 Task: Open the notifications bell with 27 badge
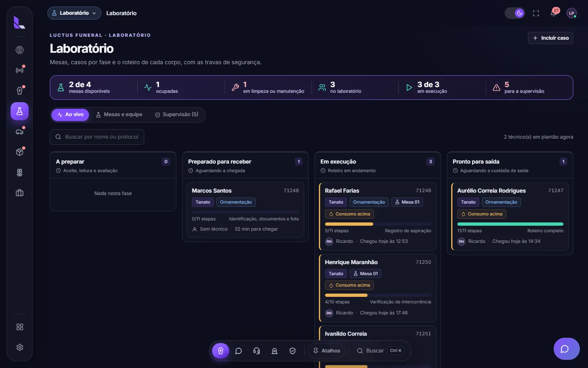point(554,13)
